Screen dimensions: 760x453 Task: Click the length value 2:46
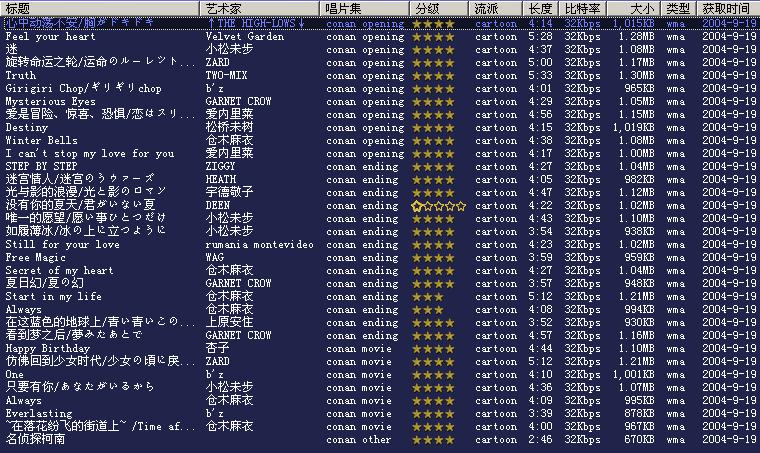tap(540, 440)
